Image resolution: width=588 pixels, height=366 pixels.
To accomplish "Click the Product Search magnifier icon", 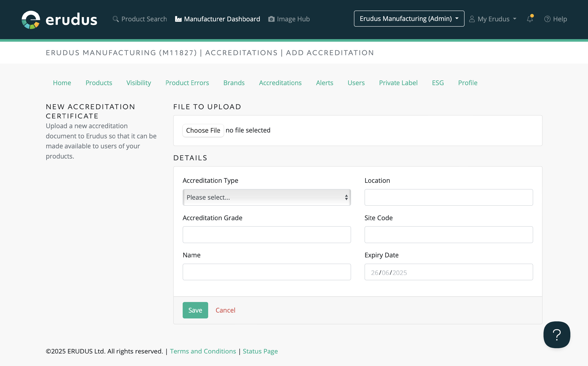I will pos(116,19).
